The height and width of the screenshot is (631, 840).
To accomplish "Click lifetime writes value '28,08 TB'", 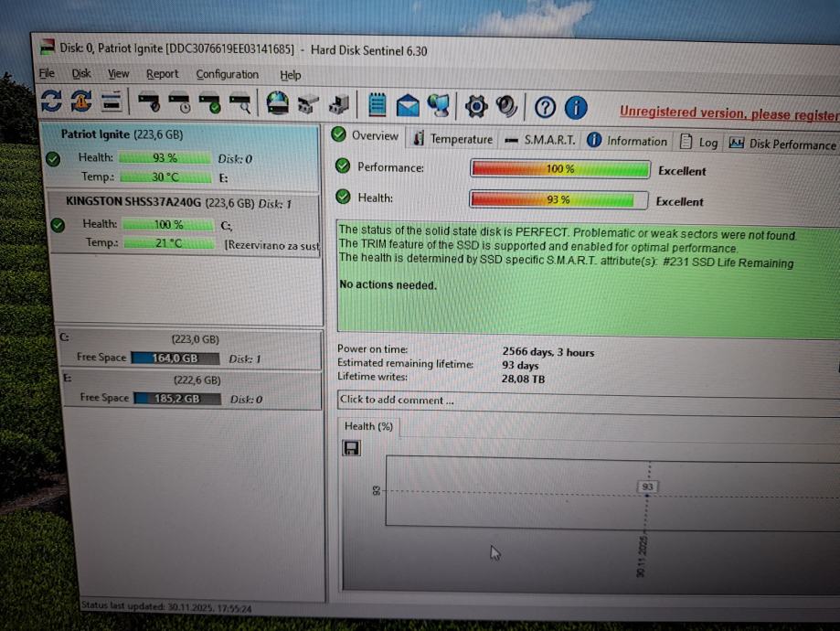I will [x=523, y=379].
